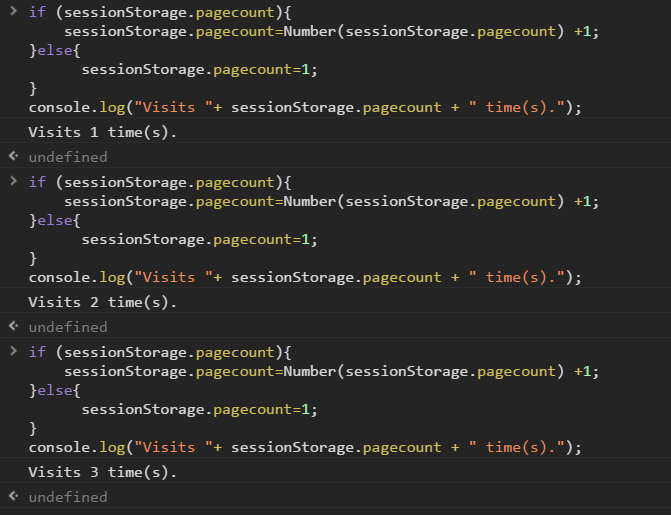The height and width of the screenshot is (515, 671).
Task: Click the input chevron of the first code block
Action: click(x=13, y=12)
